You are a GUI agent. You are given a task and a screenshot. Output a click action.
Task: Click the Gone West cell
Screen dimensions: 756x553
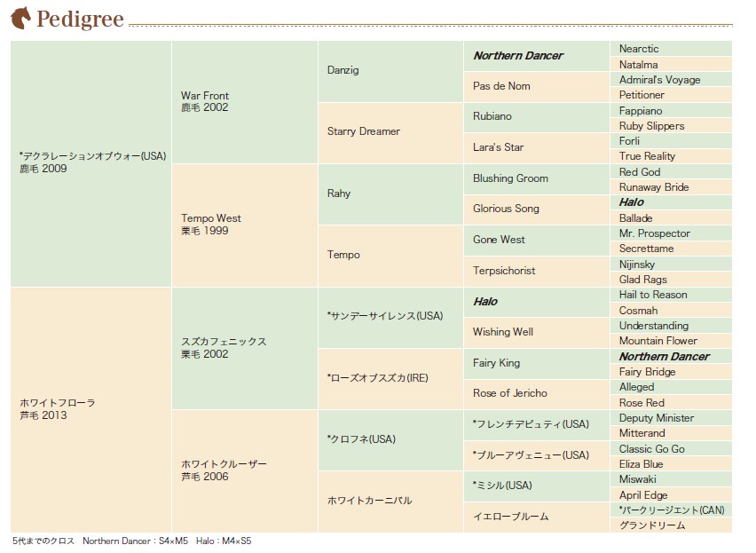(537, 240)
